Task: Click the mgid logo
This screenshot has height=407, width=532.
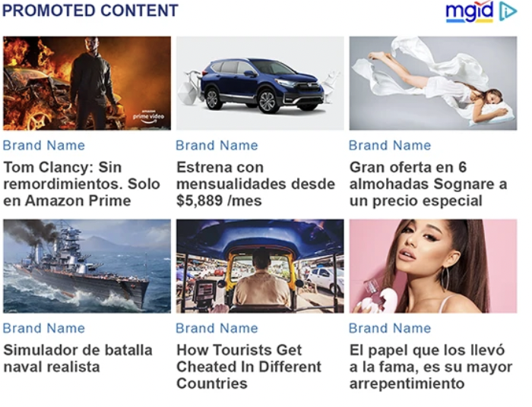Action: point(470,12)
